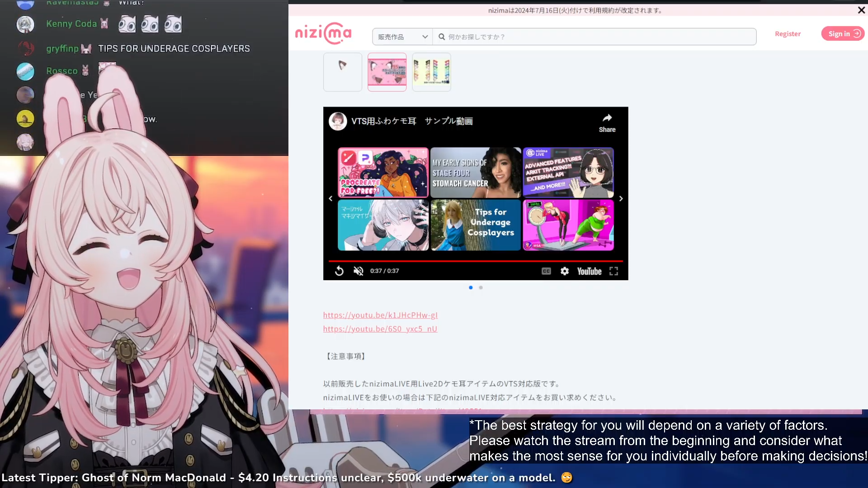Open the video on YouTube via logo
The width and height of the screenshot is (868, 488).
coord(589,271)
